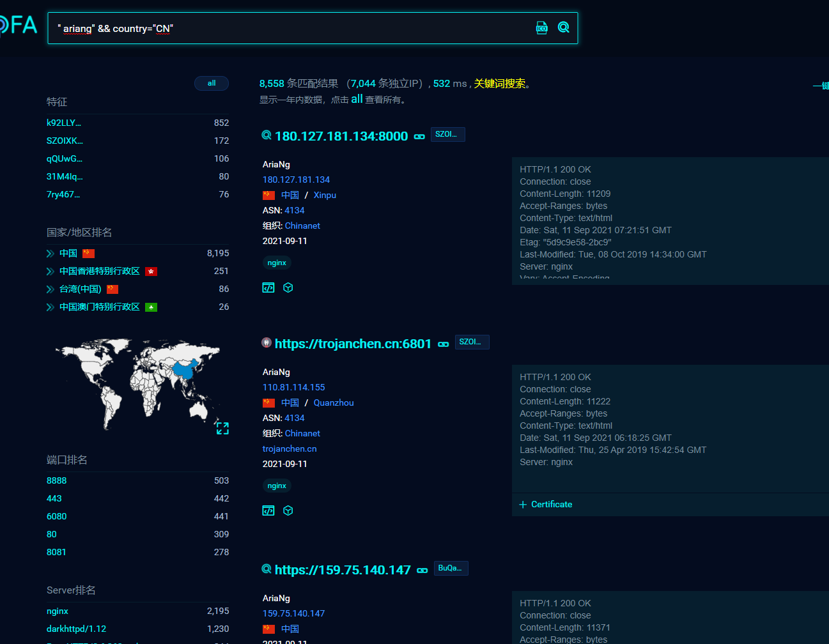The height and width of the screenshot is (644, 829).
Task: Click the world map thumbnail
Action: coord(137,384)
